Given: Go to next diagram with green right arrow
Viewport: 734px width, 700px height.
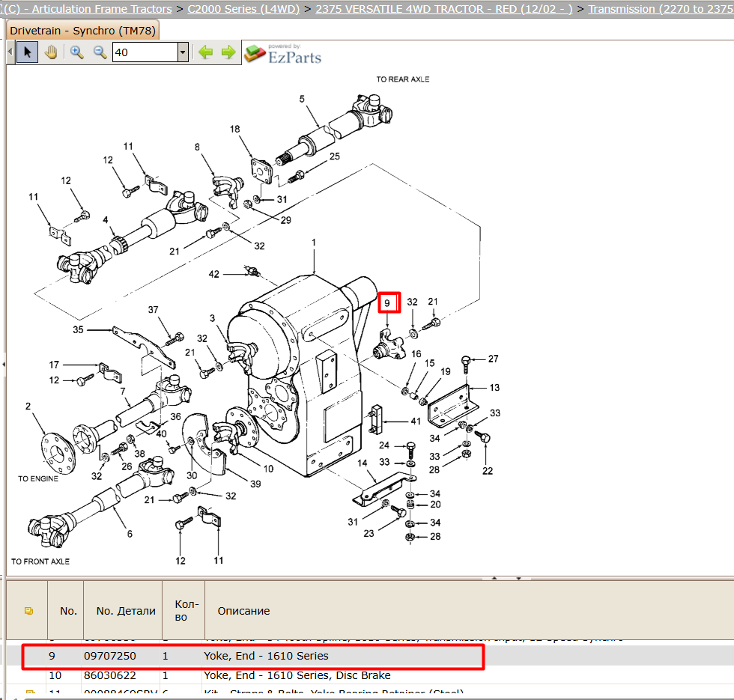Looking at the screenshot, I should tap(228, 52).
